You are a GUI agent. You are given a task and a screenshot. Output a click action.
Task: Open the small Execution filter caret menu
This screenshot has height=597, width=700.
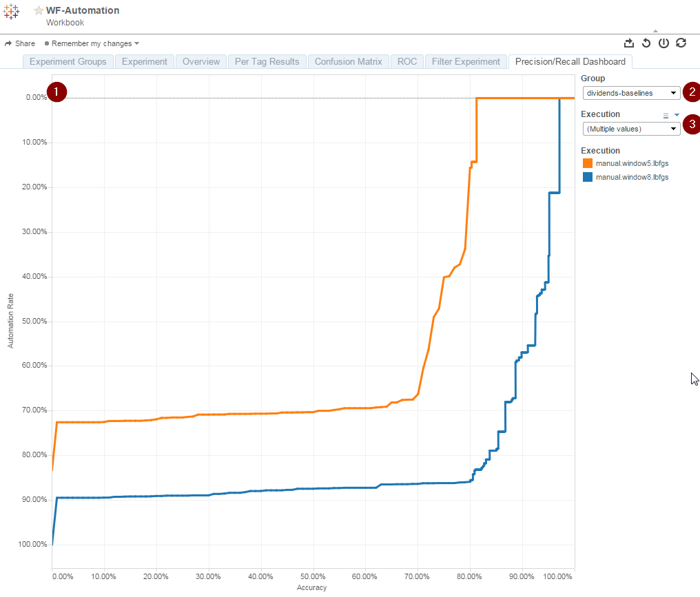[x=677, y=115]
